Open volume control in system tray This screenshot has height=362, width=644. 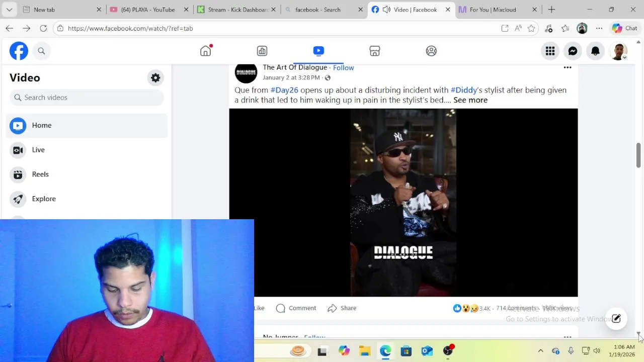pyautogui.click(x=597, y=351)
